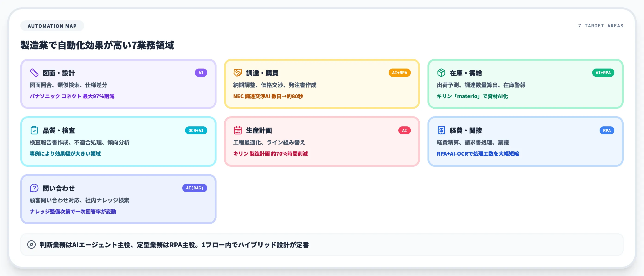Image resolution: width=644 pixels, height=276 pixels.
Task: Toggle the RPA badge on 経費・間接
Action: click(607, 130)
